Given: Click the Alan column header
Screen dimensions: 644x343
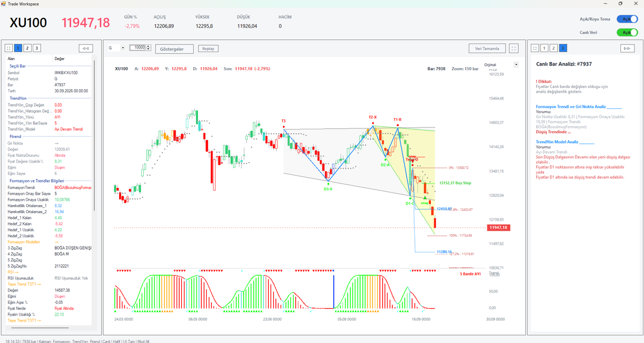Looking at the screenshot, I should tap(30, 58).
